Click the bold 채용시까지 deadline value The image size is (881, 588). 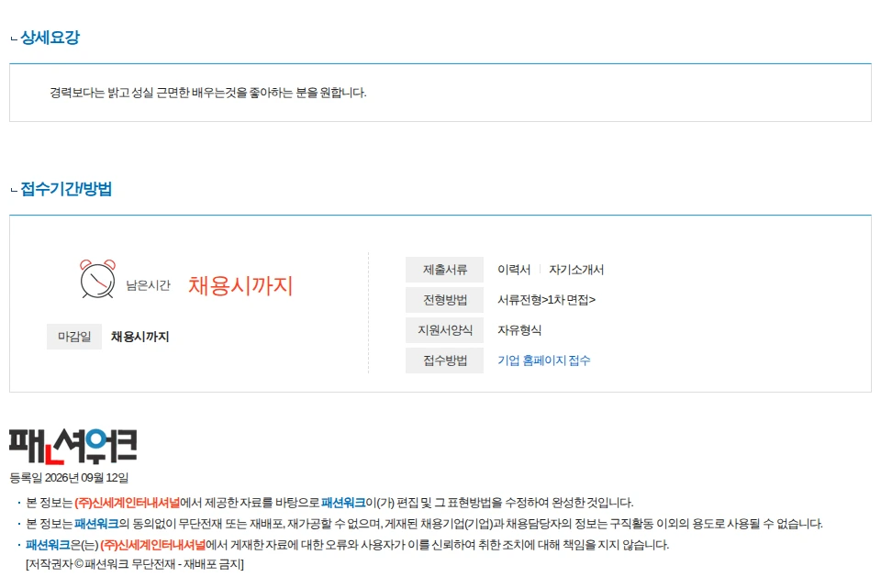139,337
